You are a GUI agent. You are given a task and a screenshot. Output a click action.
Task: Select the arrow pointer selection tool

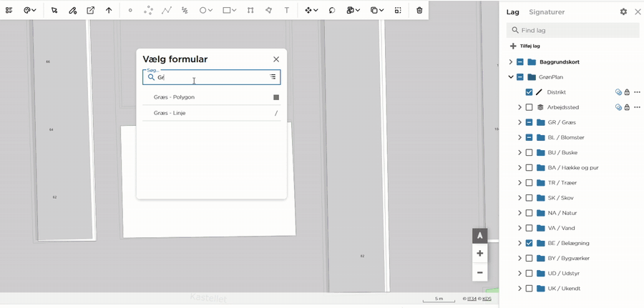pyautogui.click(x=54, y=11)
